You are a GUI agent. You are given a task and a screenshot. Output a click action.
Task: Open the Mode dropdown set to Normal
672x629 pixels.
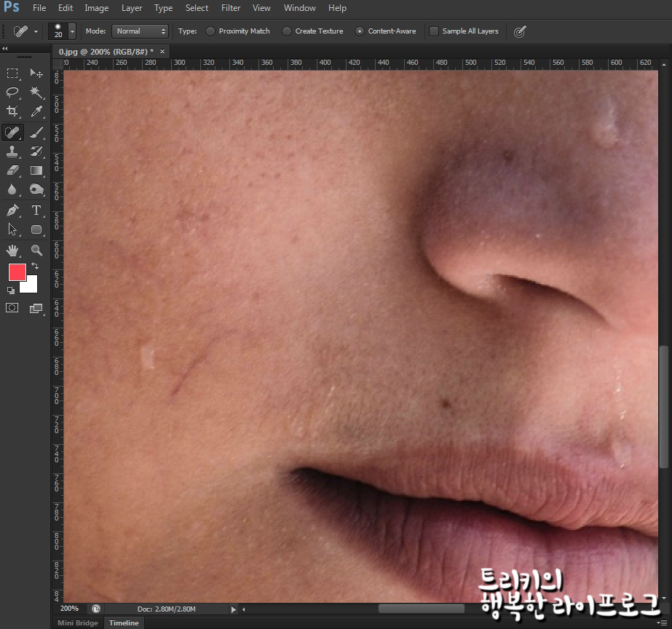coord(140,31)
